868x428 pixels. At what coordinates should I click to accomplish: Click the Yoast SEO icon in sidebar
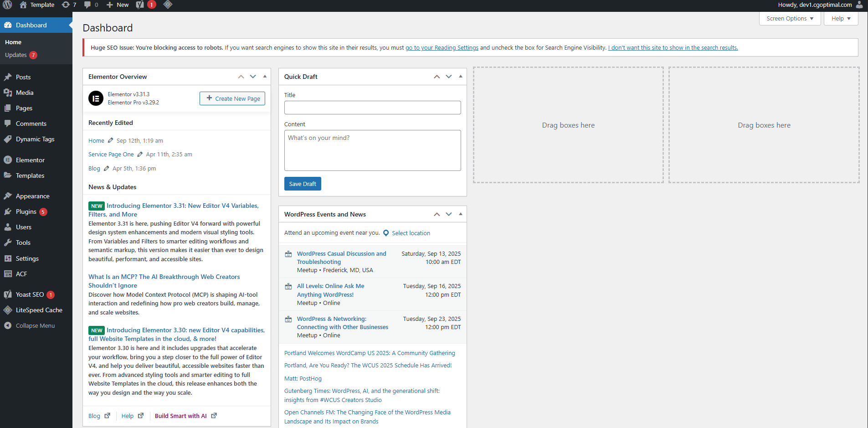click(8, 294)
